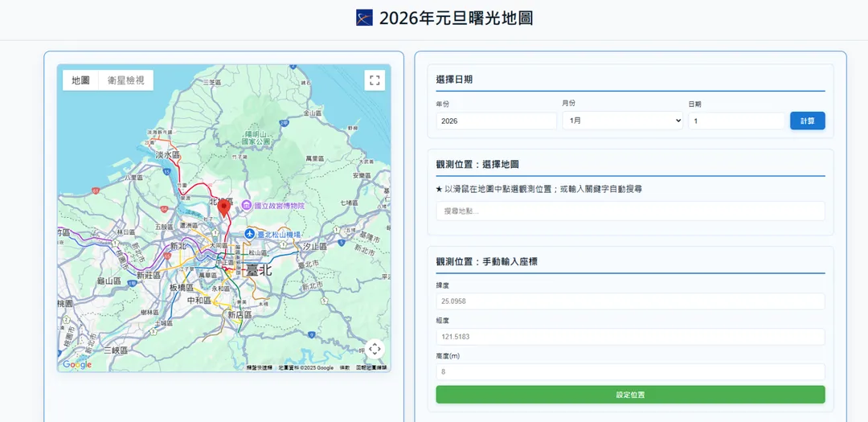Click the 計算 calculate button
This screenshot has width=868, height=422.
(807, 121)
